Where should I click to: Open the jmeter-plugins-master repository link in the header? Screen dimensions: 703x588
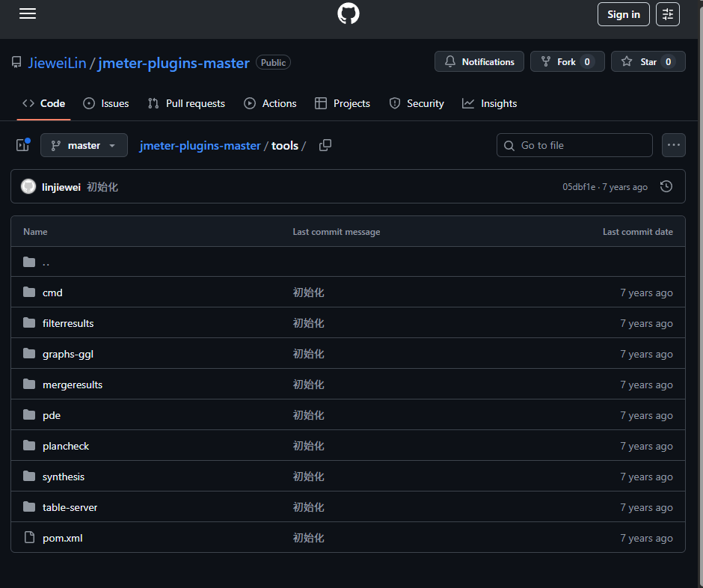tap(174, 63)
